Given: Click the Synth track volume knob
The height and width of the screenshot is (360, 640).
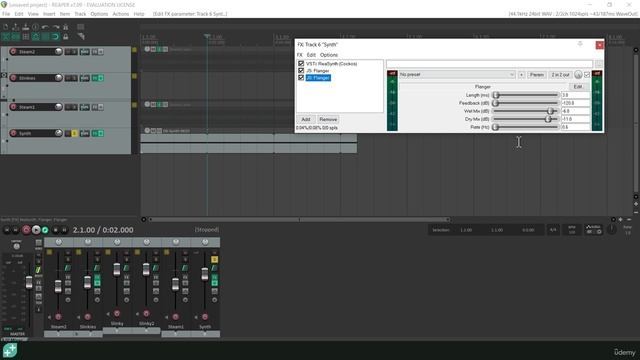Looking at the screenshot, I should coord(58,133).
